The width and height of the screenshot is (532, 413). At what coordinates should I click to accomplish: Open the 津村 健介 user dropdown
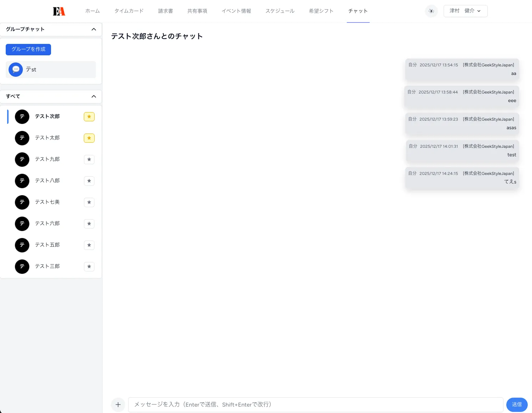pos(465,11)
